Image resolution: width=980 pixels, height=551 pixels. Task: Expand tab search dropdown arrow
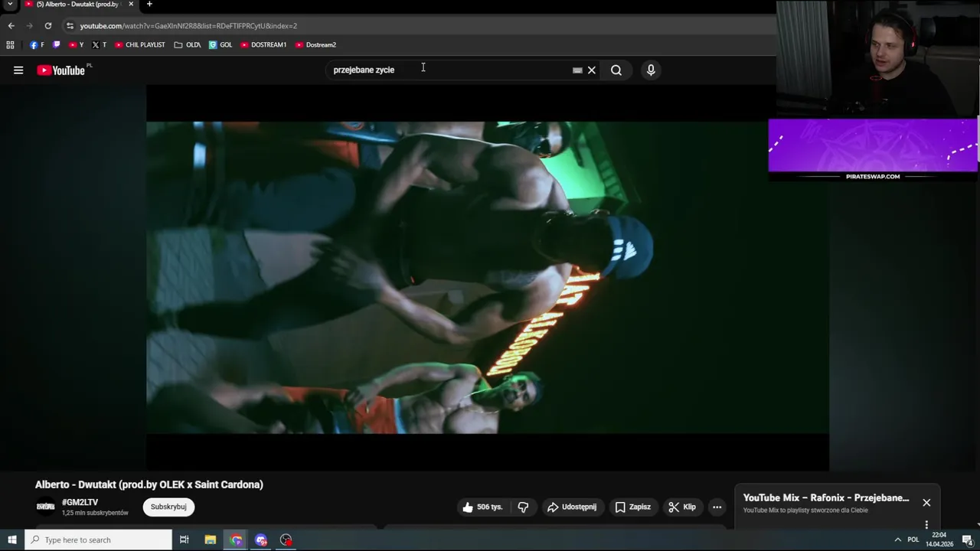coord(10,5)
